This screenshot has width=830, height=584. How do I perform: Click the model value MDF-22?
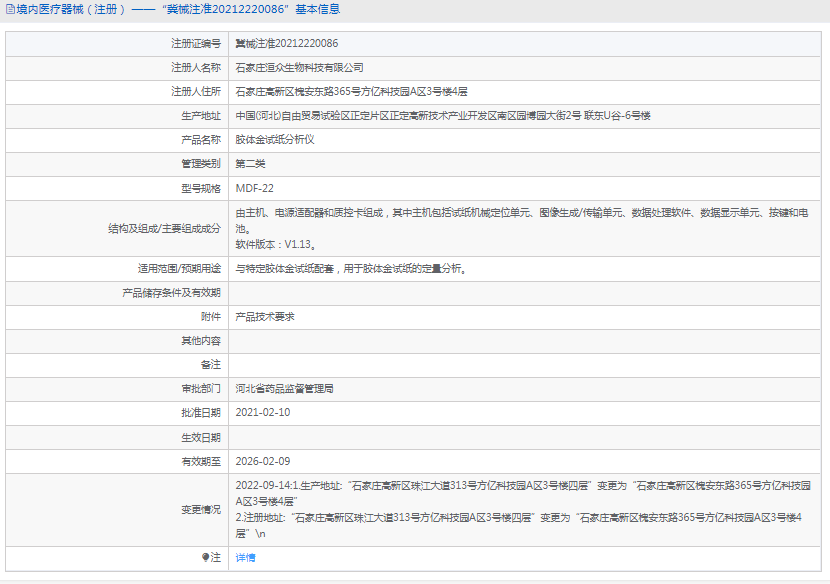point(255,188)
